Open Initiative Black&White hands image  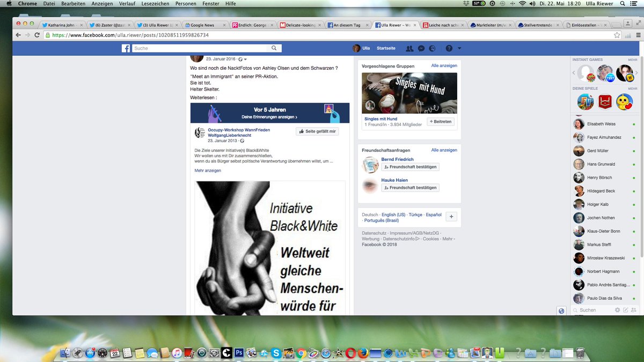point(270,248)
